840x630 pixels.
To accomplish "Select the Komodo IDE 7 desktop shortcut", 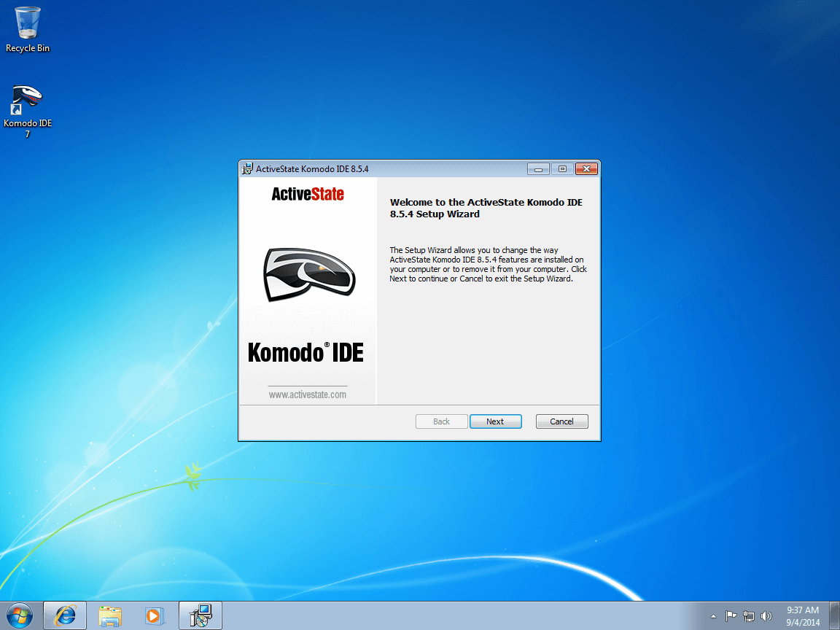I will coord(27,112).
